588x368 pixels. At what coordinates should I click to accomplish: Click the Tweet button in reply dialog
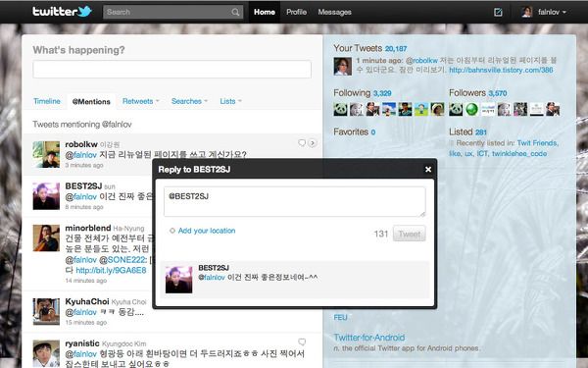pos(409,234)
